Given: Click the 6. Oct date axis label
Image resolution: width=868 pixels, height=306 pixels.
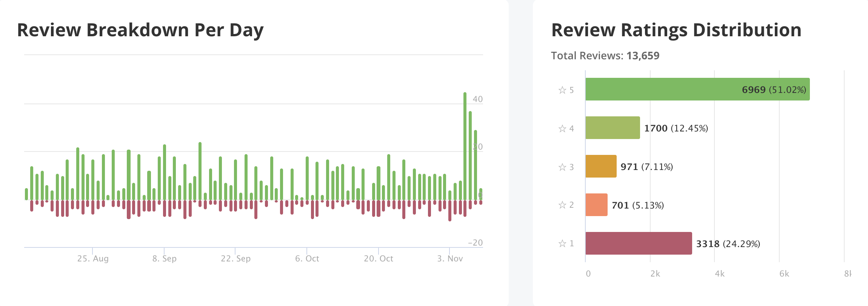Looking at the screenshot, I should pos(307,259).
